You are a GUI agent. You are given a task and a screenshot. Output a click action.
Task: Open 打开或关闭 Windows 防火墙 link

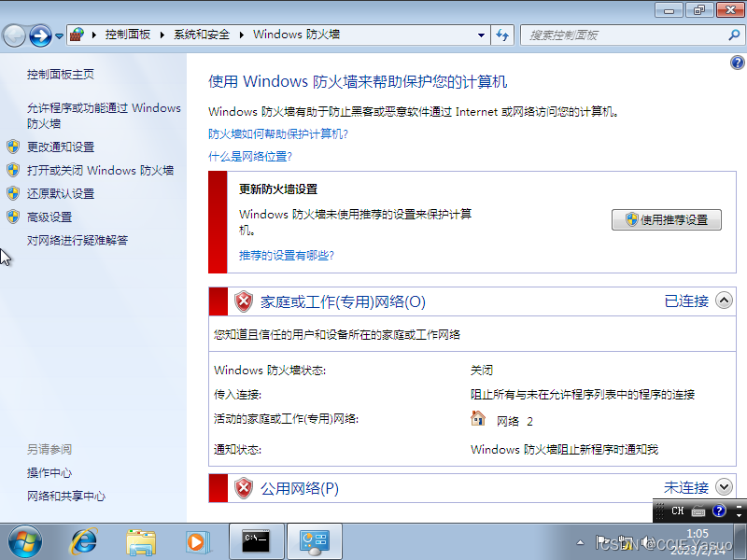point(100,171)
